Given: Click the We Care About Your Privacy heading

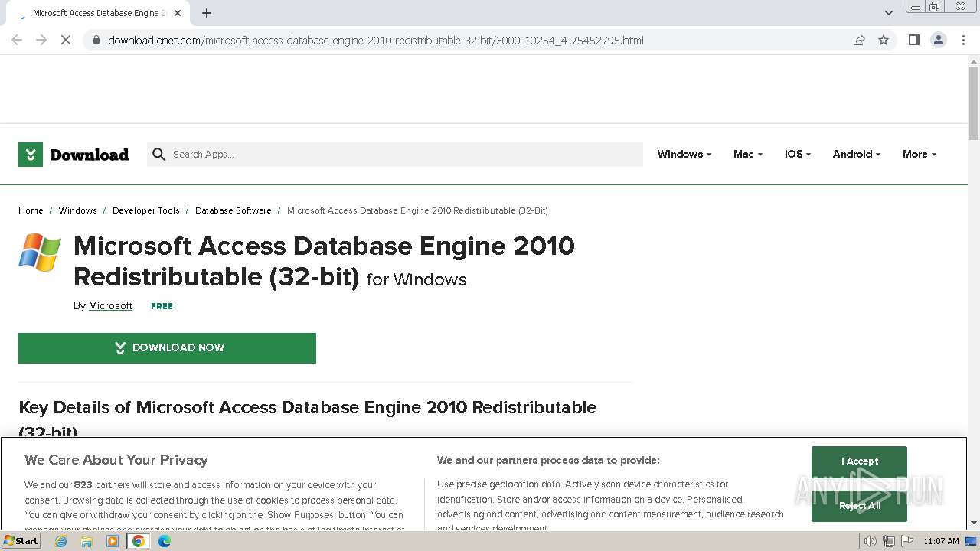Looking at the screenshot, I should pyautogui.click(x=116, y=460).
